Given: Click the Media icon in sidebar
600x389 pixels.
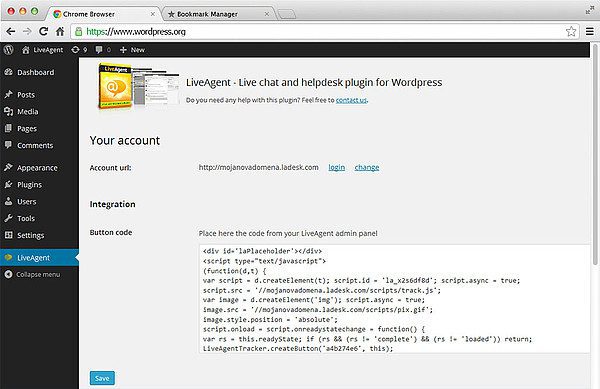Looking at the screenshot, I should click(x=8, y=111).
